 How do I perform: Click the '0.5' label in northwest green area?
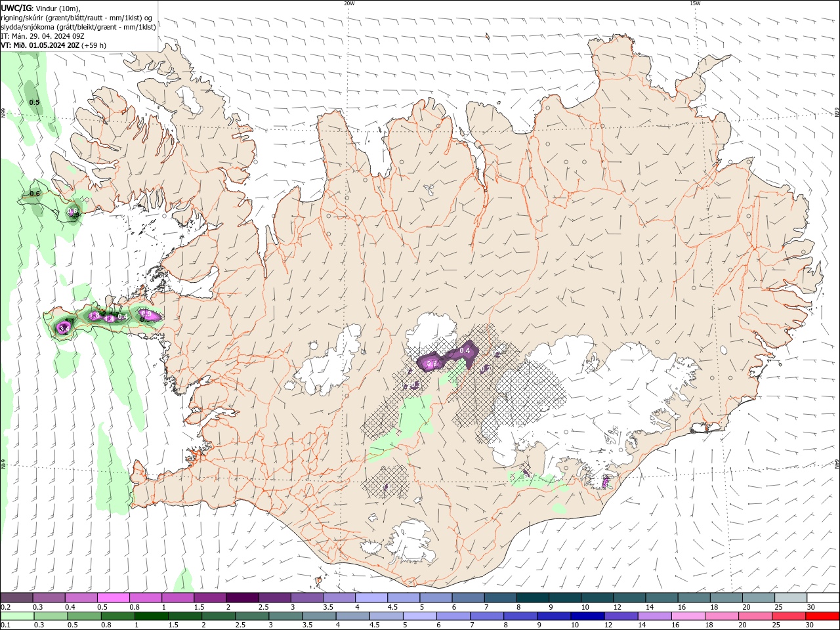click(x=34, y=102)
